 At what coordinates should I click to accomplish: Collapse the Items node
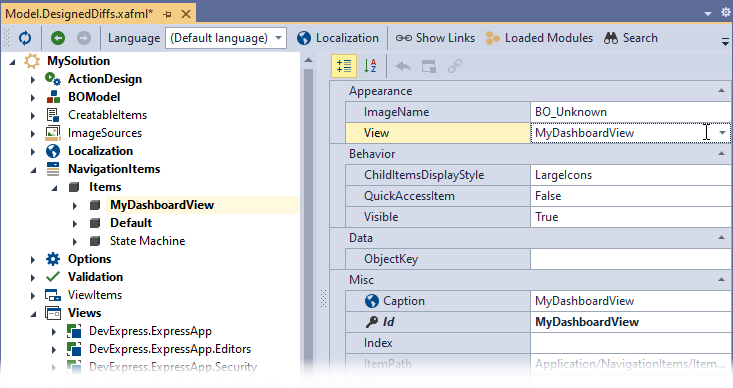coord(54,187)
